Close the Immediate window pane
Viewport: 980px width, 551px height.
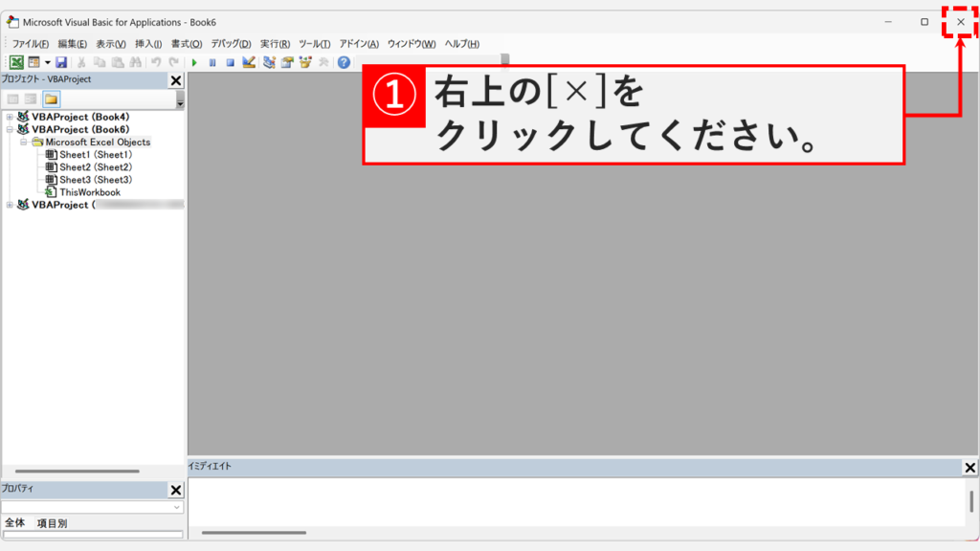tap(970, 467)
